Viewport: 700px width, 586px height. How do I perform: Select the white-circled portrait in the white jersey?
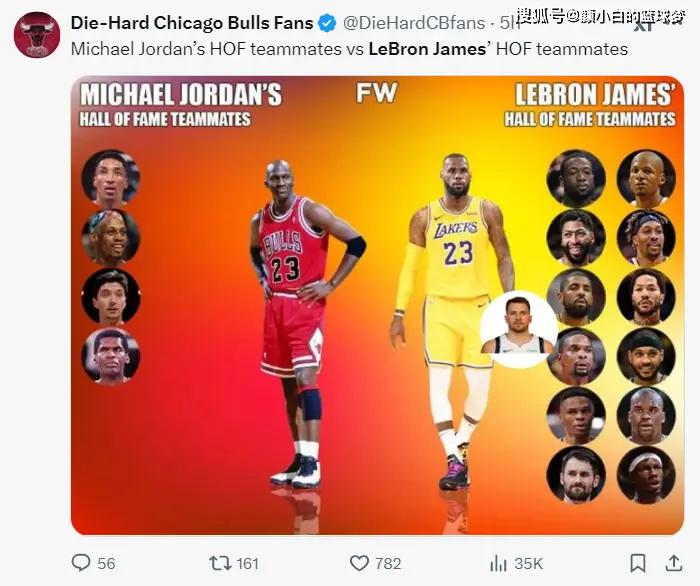pyautogui.click(x=519, y=329)
